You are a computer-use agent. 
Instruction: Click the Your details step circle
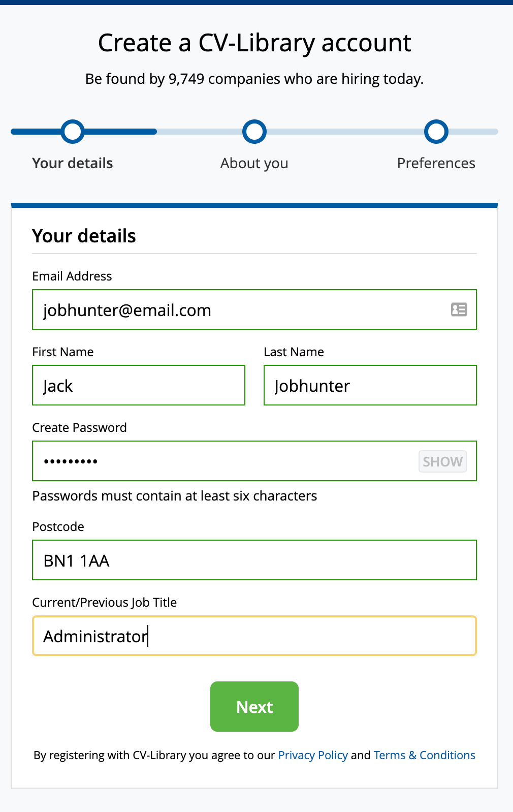tap(73, 132)
